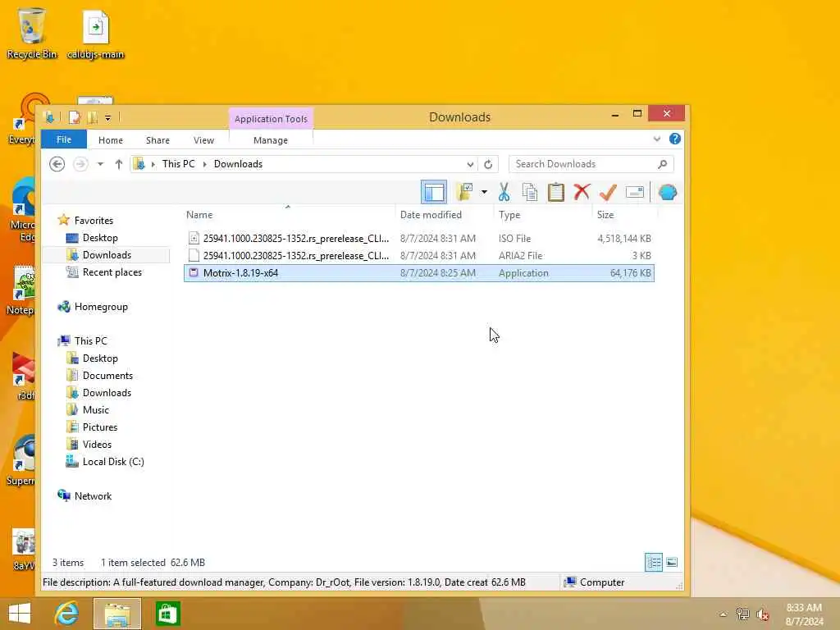
Task: Go up one folder level
Action: (x=118, y=164)
